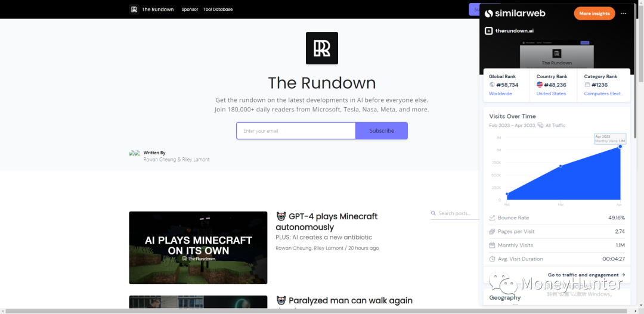This screenshot has height=314, width=644.
Task: Click the Global Rank value #58,734
Action: tap(507, 85)
